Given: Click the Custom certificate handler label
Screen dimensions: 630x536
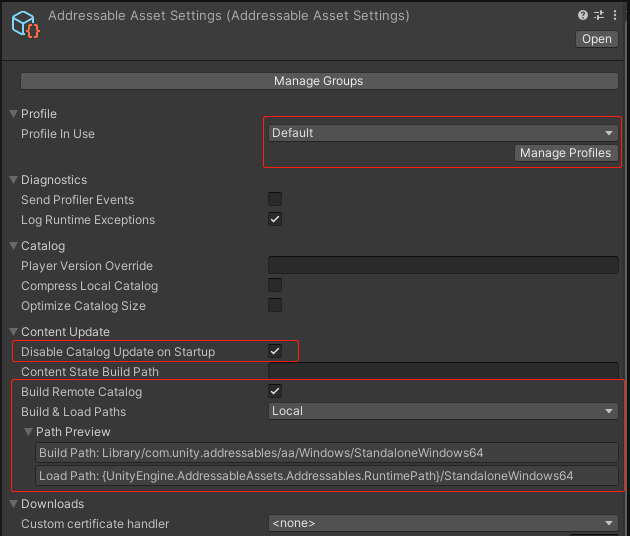Looking at the screenshot, I should click(95, 524).
